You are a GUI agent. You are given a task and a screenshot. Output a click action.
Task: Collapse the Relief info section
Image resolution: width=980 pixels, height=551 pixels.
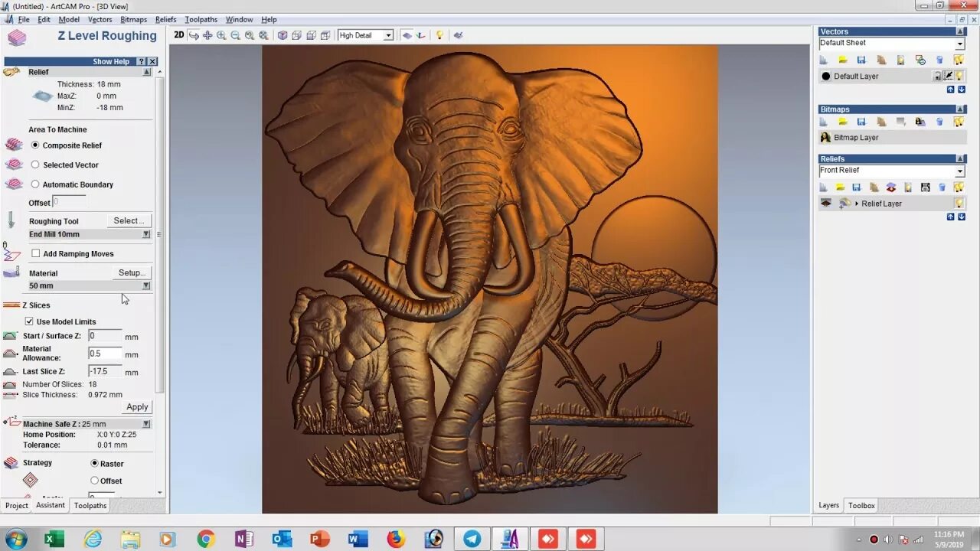click(x=146, y=72)
